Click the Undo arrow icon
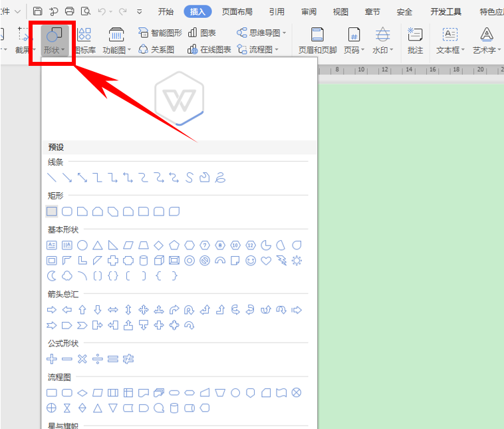504x429 pixels. (102, 11)
